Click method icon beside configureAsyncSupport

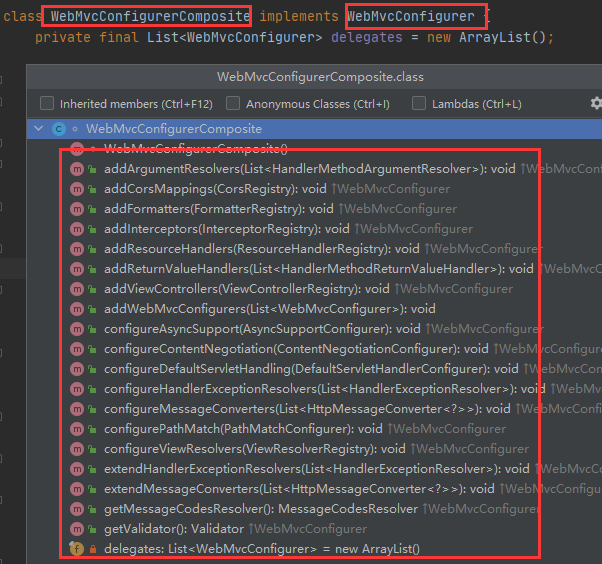click(x=77, y=329)
